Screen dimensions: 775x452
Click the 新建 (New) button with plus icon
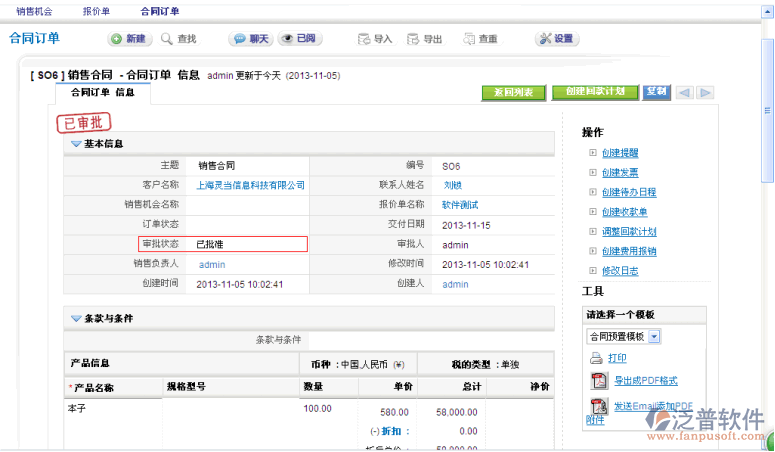click(129, 39)
